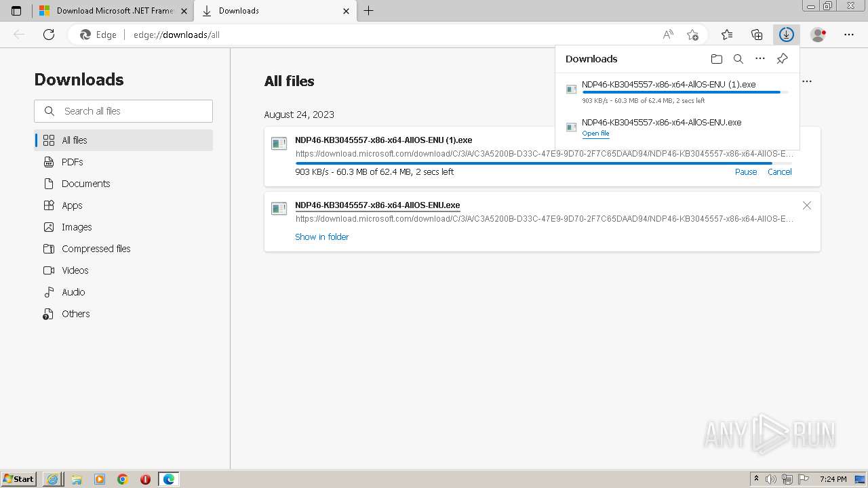Image resolution: width=868 pixels, height=488 pixels.
Task: Open completed NDP46-KB3045557 ENU.exe file link
Action: (378, 205)
